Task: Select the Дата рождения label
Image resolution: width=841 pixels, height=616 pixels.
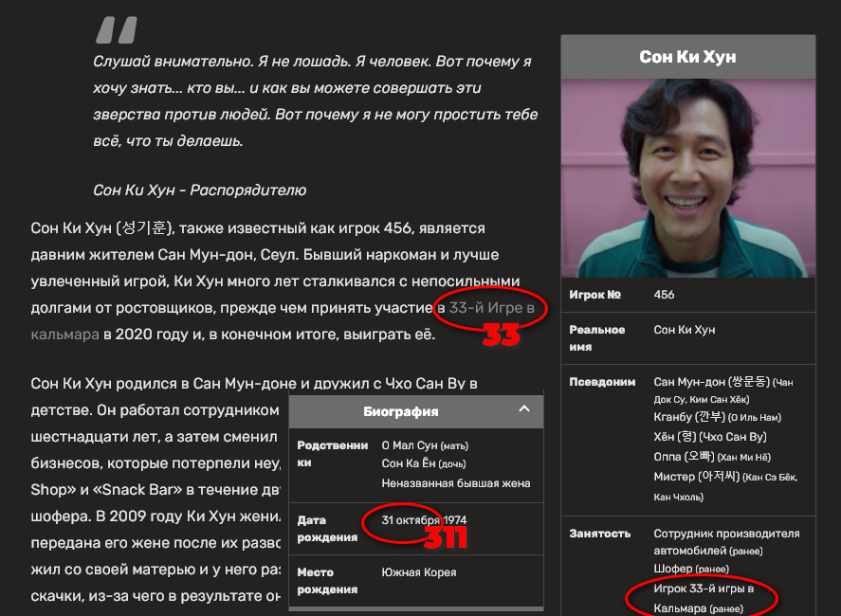Action: (x=327, y=529)
